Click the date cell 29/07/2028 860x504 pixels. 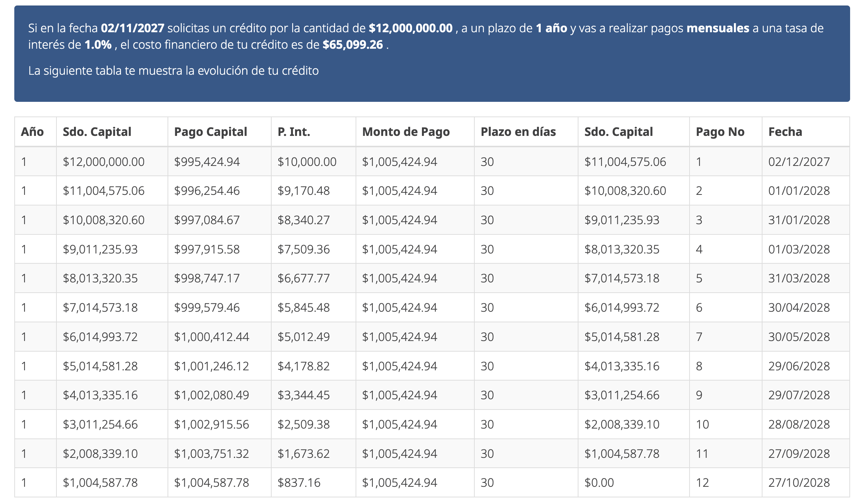(806, 395)
